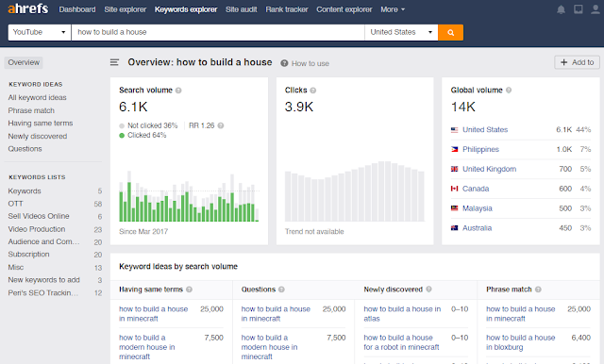Open the YouTube search engine dropdown
Viewport: 604px width, 364px height.
coord(40,32)
